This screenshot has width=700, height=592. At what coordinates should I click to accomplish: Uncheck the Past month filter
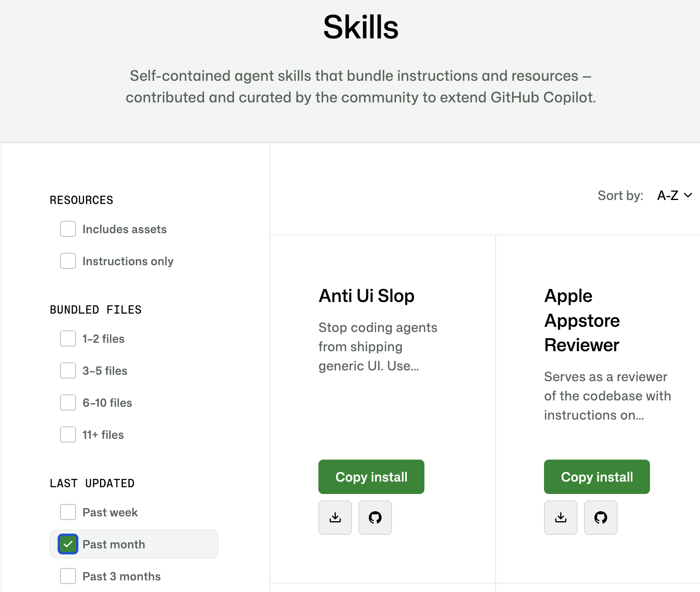click(x=68, y=544)
